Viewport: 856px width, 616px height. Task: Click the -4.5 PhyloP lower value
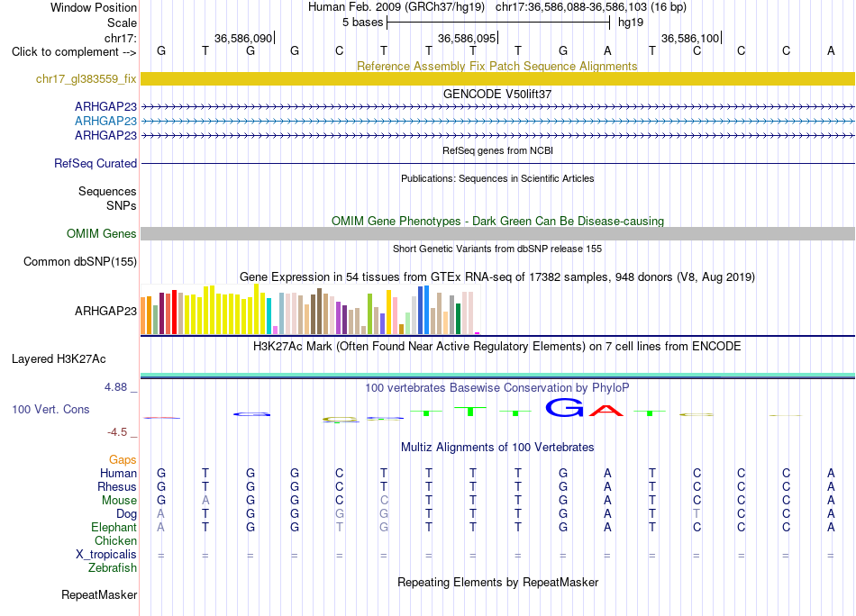(x=117, y=432)
